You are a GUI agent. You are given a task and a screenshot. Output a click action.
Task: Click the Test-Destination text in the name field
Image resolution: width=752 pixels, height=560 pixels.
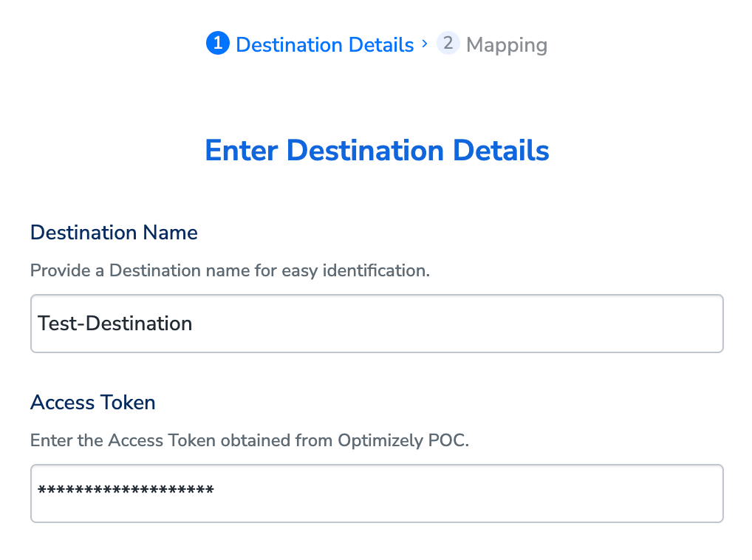click(115, 324)
